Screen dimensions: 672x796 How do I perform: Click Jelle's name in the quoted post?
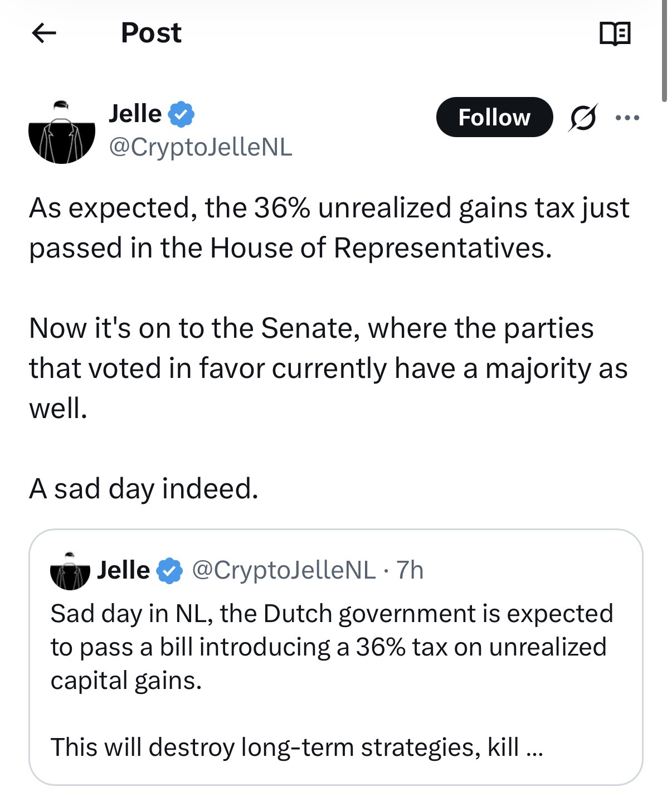123,570
